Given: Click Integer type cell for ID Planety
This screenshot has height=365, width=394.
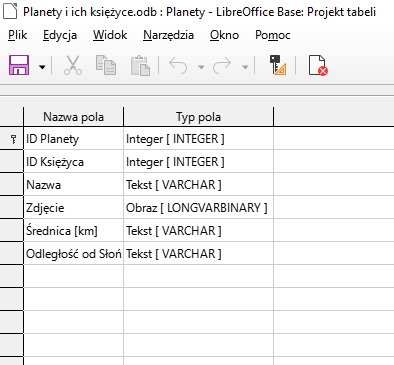Looking at the screenshot, I should (x=198, y=139).
